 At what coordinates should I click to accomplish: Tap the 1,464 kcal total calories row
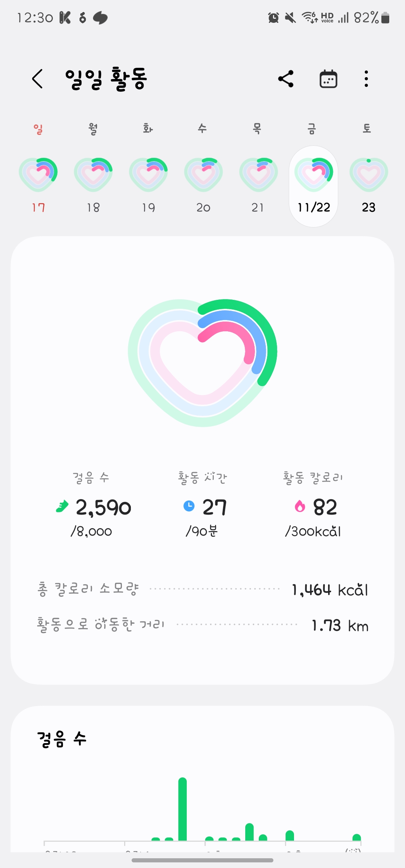tap(202, 590)
